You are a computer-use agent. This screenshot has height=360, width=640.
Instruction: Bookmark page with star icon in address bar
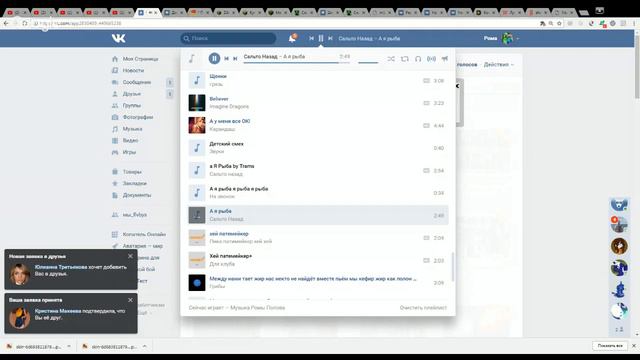(x=559, y=24)
